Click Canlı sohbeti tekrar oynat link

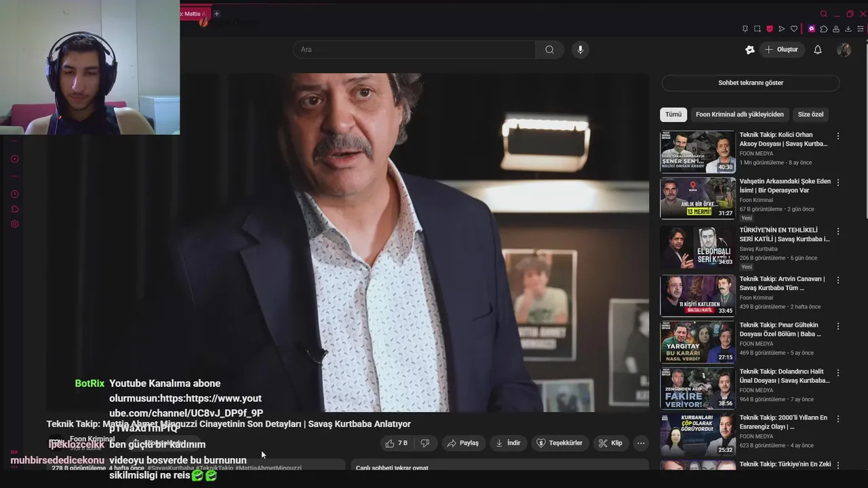point(392,468)
